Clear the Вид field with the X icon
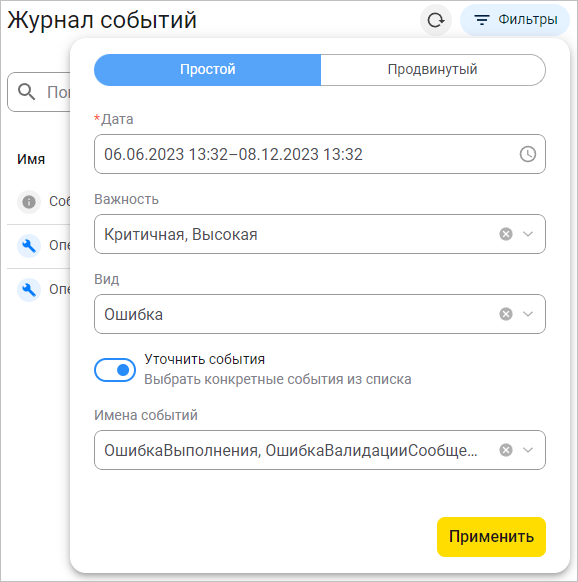578x582 pixels. (x=506, y=314)
